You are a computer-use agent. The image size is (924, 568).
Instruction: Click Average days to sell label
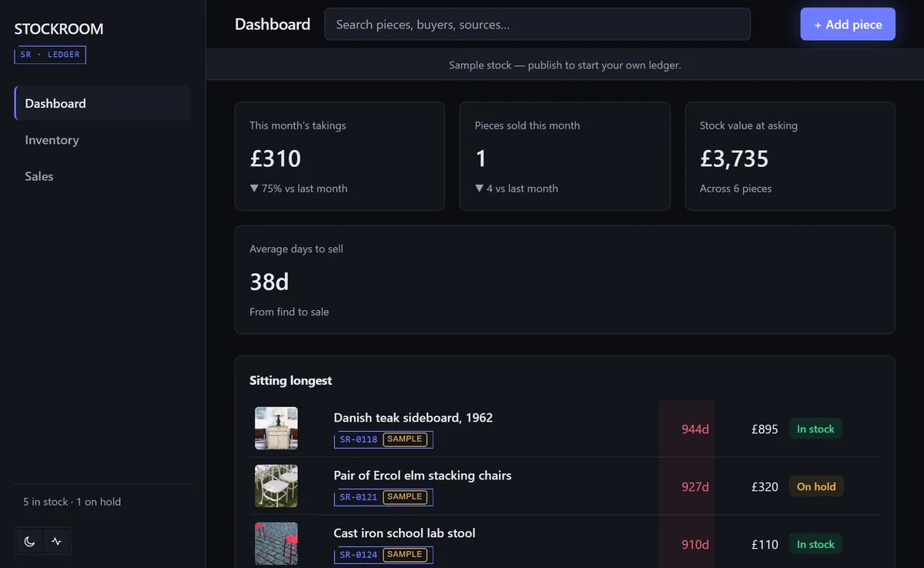[296, 249]
